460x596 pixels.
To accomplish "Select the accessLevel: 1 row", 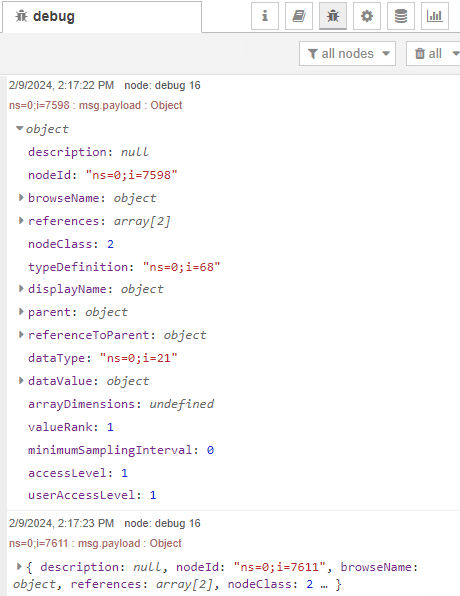I will tap(78, 473).
